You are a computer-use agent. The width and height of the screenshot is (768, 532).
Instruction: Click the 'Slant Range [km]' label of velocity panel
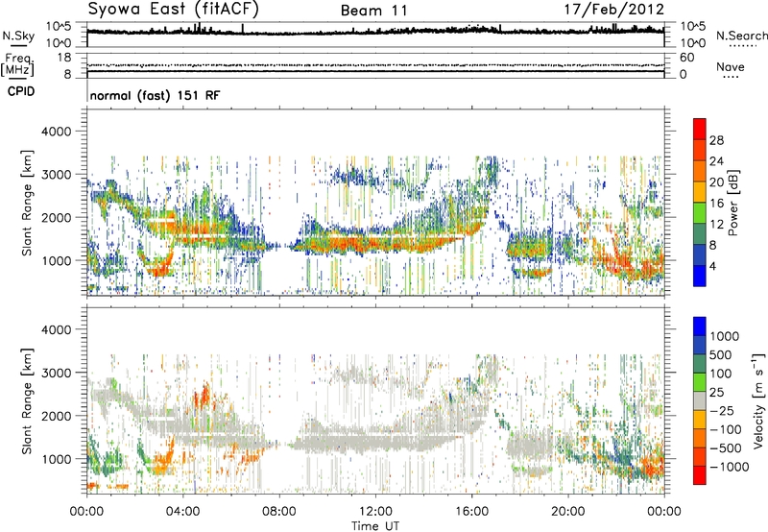click(x=27, y=401)
